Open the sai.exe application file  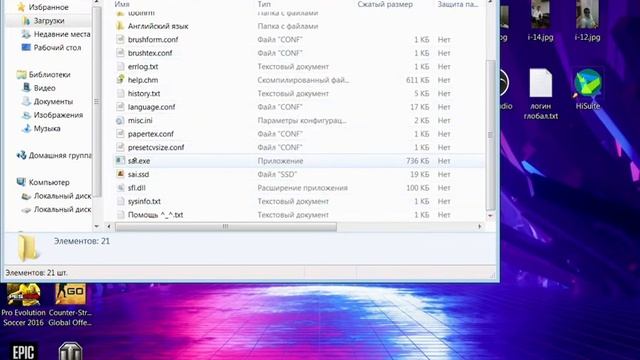tap(139, 161)
